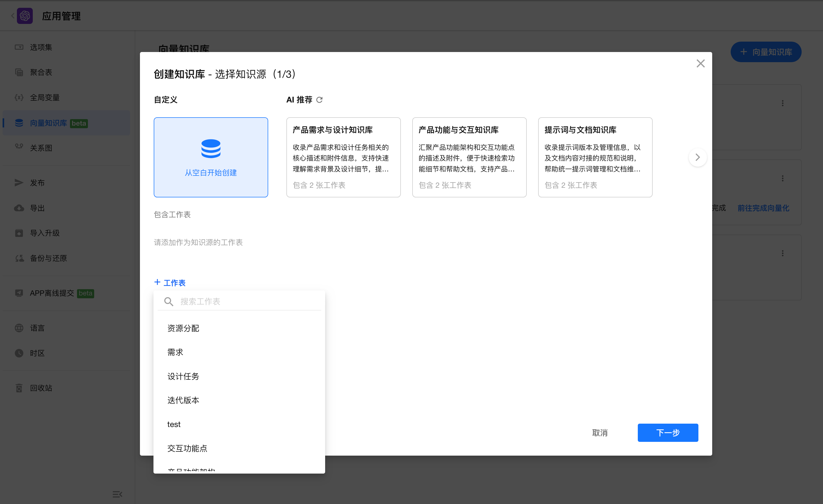Click the + 工作表 add link

[x=170, y=283]
